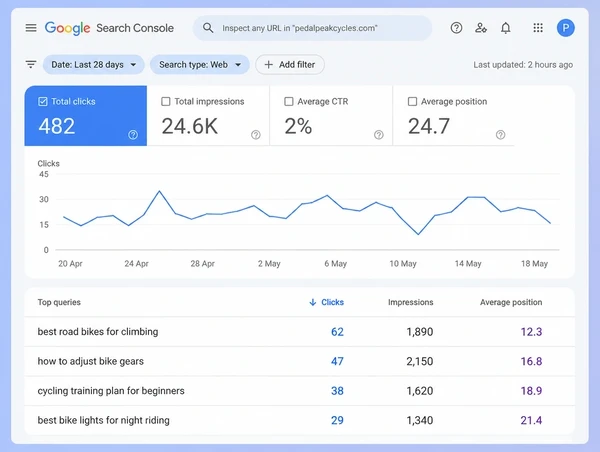Select the Average position metric card
Image resolution: width=600 pixels, height=452 pixels.
tap(454, 116)
